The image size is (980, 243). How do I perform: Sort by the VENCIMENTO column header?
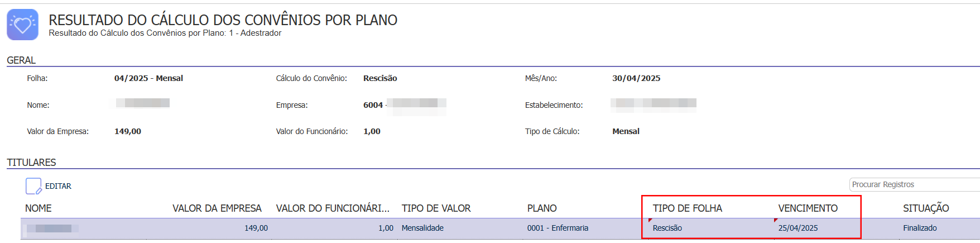click(808, 208)
